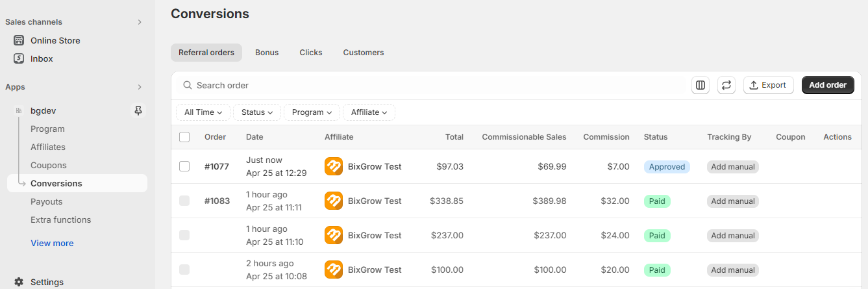Open the All Time date filter dropdown
This screenshot has width=868, height=289.
coord(203,112)
